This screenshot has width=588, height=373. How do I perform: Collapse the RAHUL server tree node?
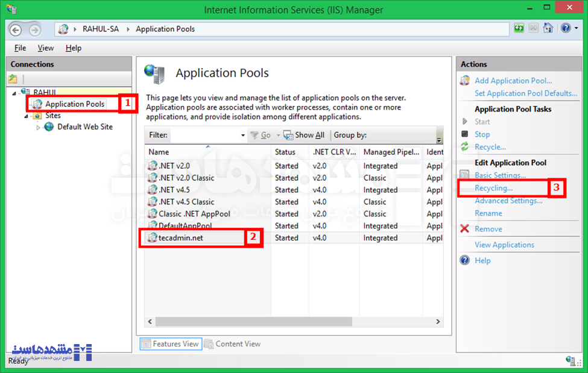point(14,93)
